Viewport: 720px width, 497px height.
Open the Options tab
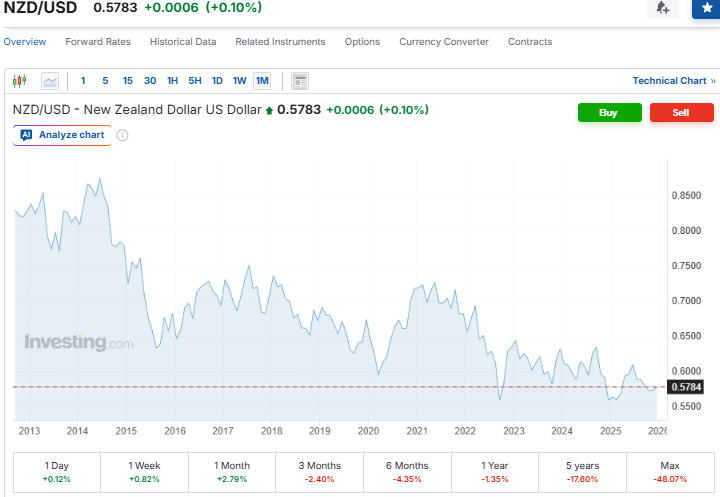pos(362,42)
